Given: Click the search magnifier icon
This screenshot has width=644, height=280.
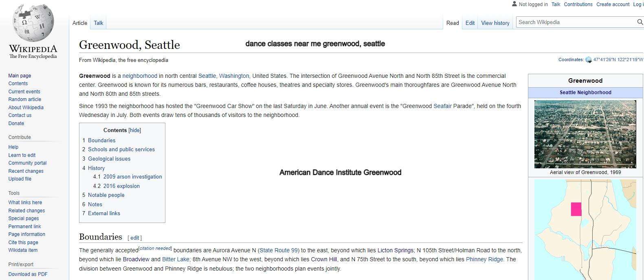Looking at the screenshot, I should pyautogui.click(x=640, y=22).
